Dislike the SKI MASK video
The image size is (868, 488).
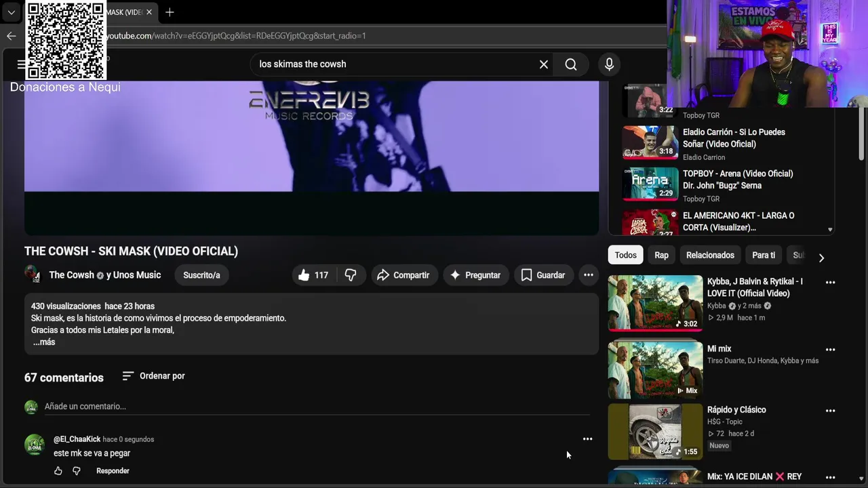(x=351, y=275)
